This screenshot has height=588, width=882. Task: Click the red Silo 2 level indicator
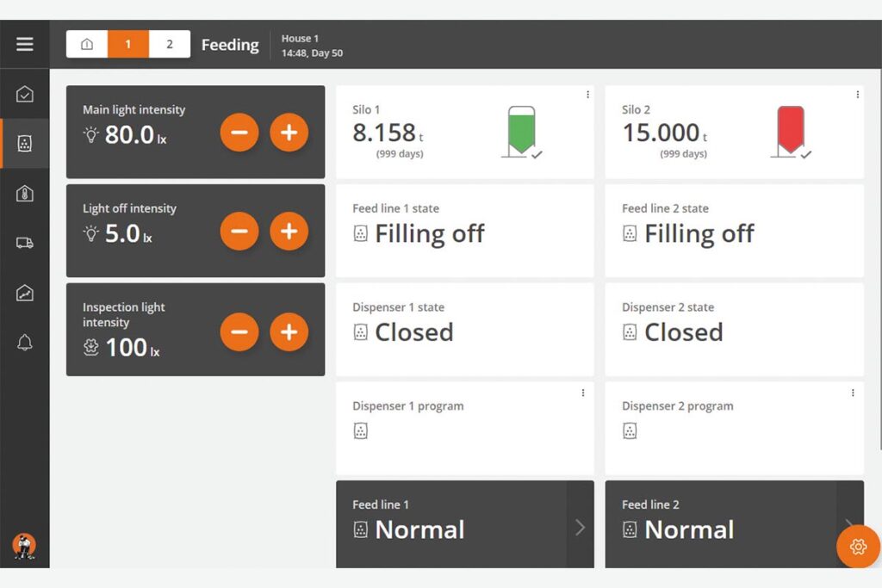coord(790,129)
